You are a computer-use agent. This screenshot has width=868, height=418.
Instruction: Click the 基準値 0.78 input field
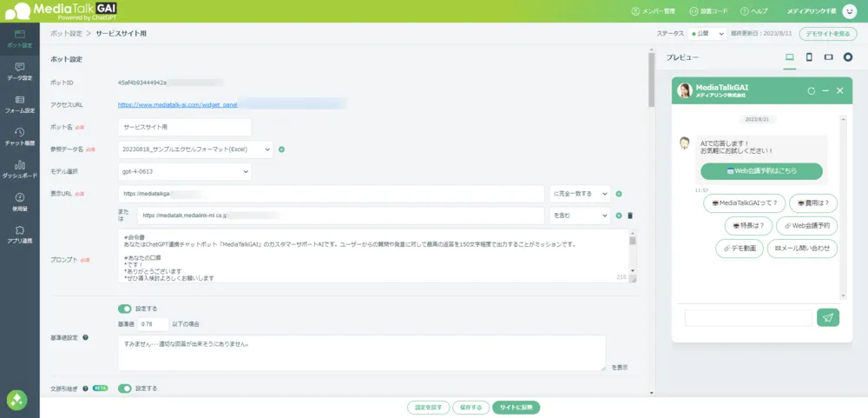point(154,324)
